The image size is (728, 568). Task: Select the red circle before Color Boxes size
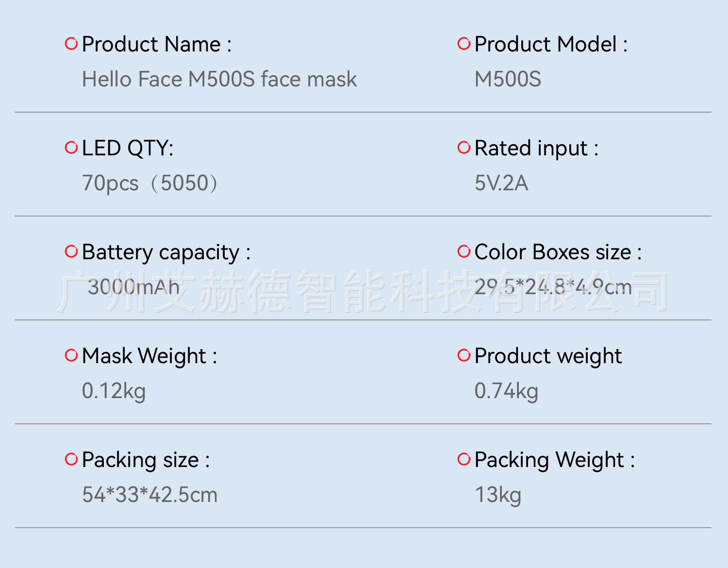tap(464, 251)
